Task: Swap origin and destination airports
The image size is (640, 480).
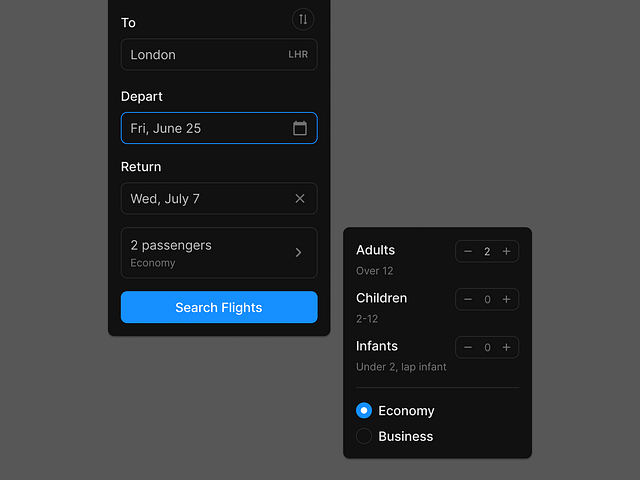Action: pyautogui.click(x=303, y=19)
